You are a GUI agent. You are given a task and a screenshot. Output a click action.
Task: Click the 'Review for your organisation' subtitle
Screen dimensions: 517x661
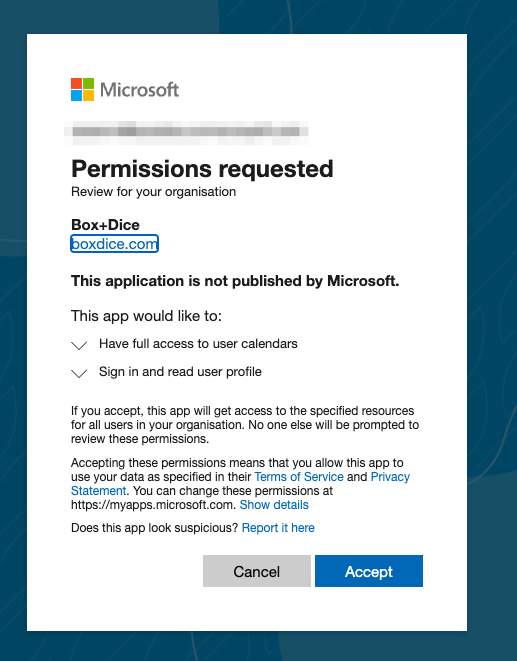(153, 192)
